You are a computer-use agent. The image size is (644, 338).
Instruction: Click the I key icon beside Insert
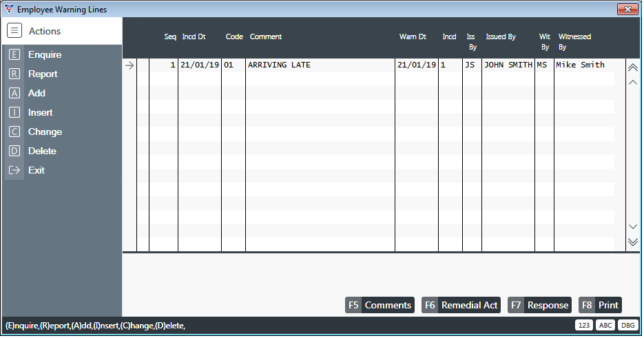coord(14,112)
